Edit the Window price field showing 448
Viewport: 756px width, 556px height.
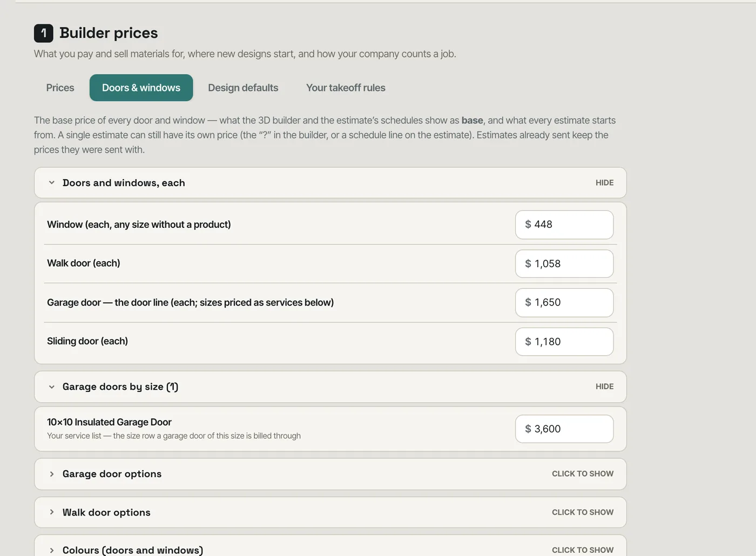click(x=564, y=225)
